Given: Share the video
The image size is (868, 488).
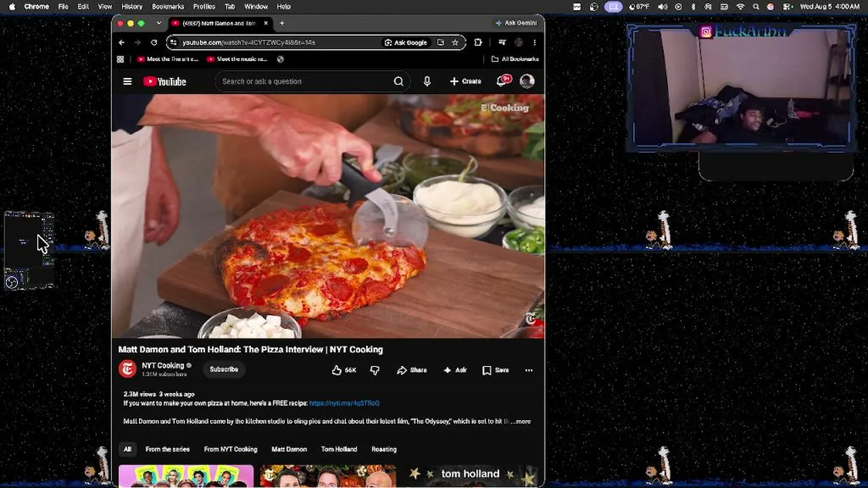Looking at the screenshot, I should [x=412, y=370].
